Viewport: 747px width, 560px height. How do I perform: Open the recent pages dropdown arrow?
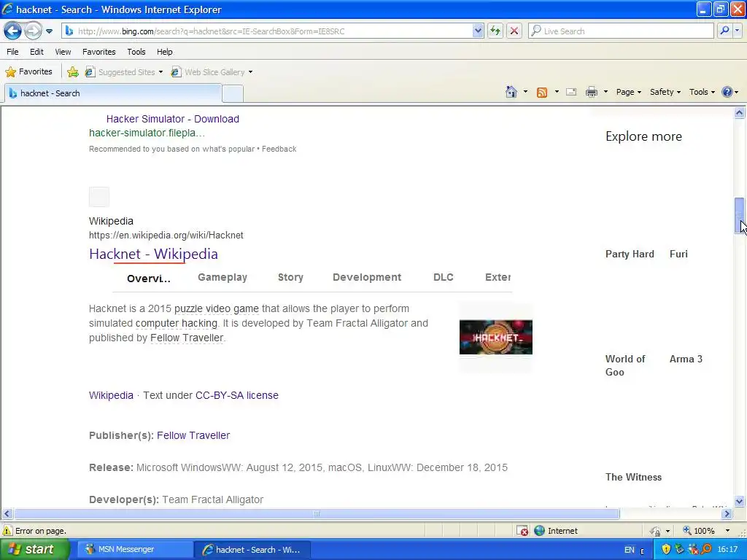(49, 31)
